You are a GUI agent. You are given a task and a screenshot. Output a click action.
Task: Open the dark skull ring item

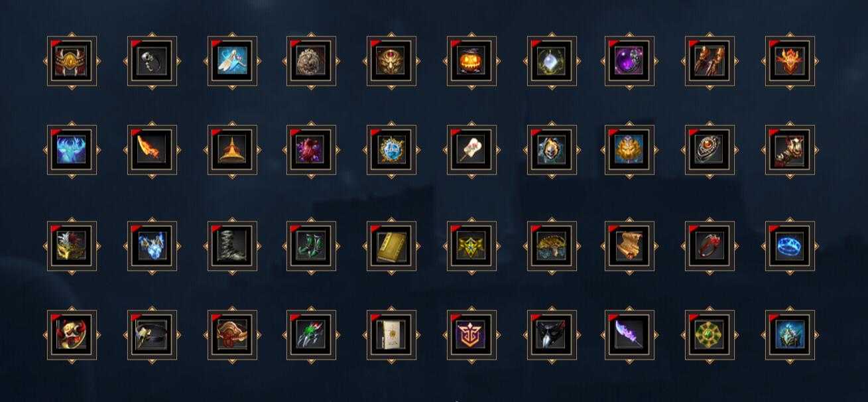click(x=152, y=61)
